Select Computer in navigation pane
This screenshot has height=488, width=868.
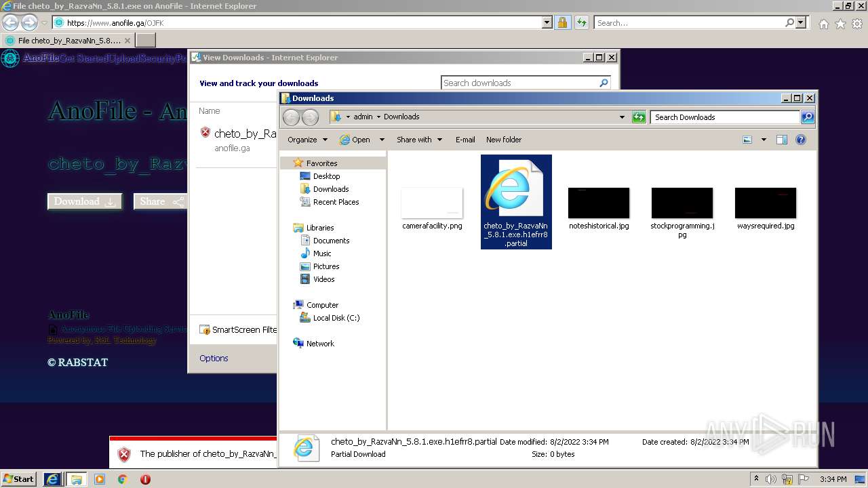322,305
